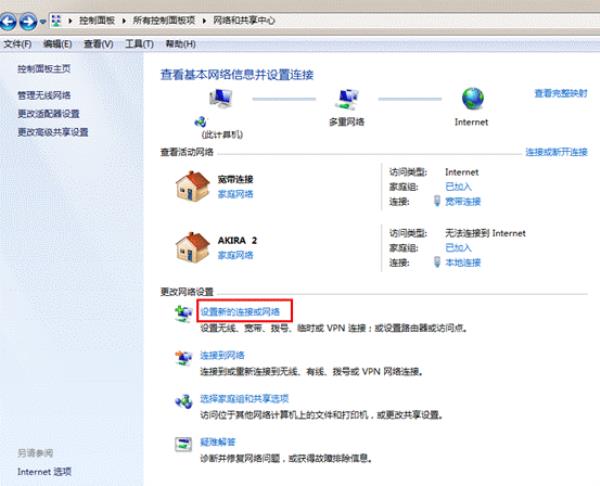The image size is (600, 486).
Task: Open the 工具(T) menu
Action: tap(139, 44)
